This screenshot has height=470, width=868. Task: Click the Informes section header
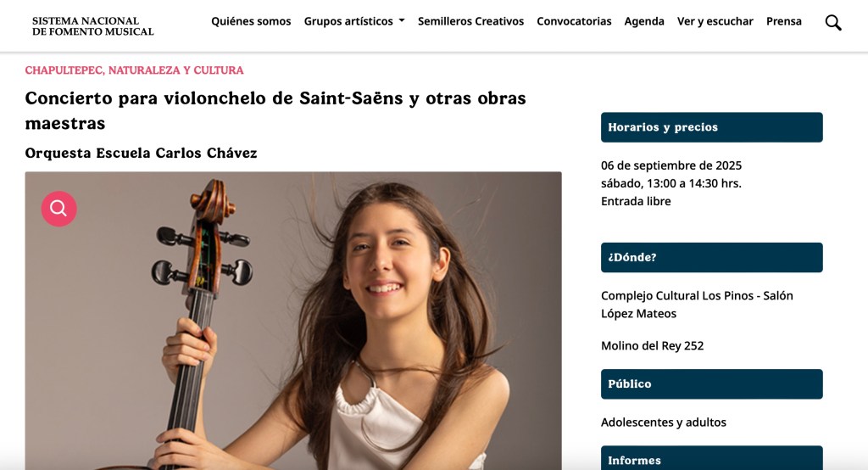pos(712,458)
